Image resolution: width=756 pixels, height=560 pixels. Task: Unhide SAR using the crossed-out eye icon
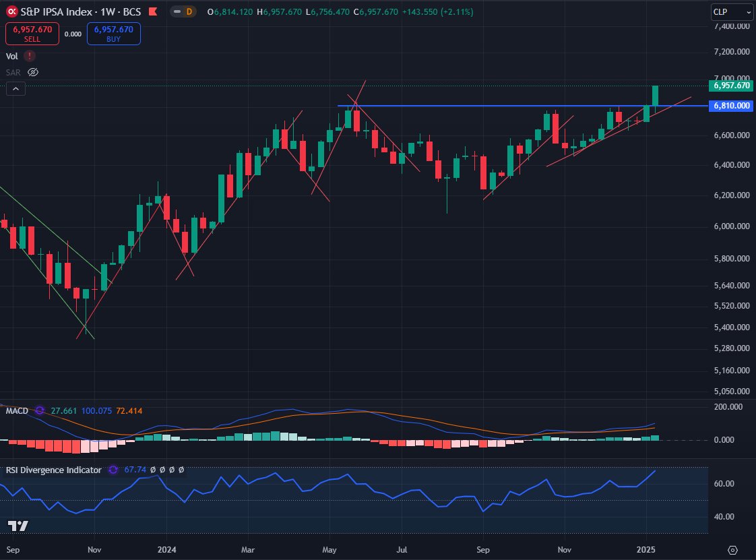click(32, 71)
